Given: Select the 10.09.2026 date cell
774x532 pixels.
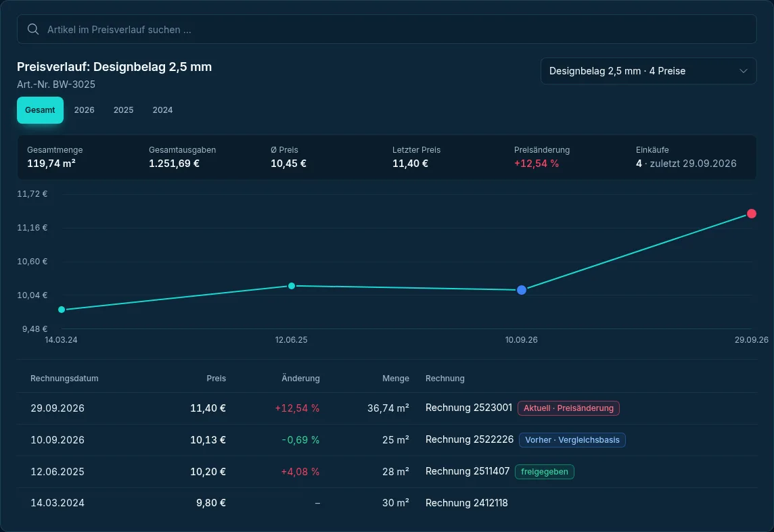Looking at the screenshot, I should click(x=58, y=440).
